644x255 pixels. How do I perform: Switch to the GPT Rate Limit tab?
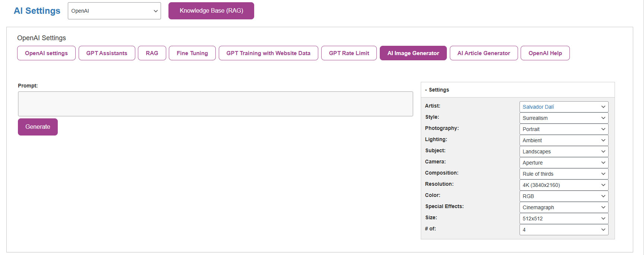point(349,53)
